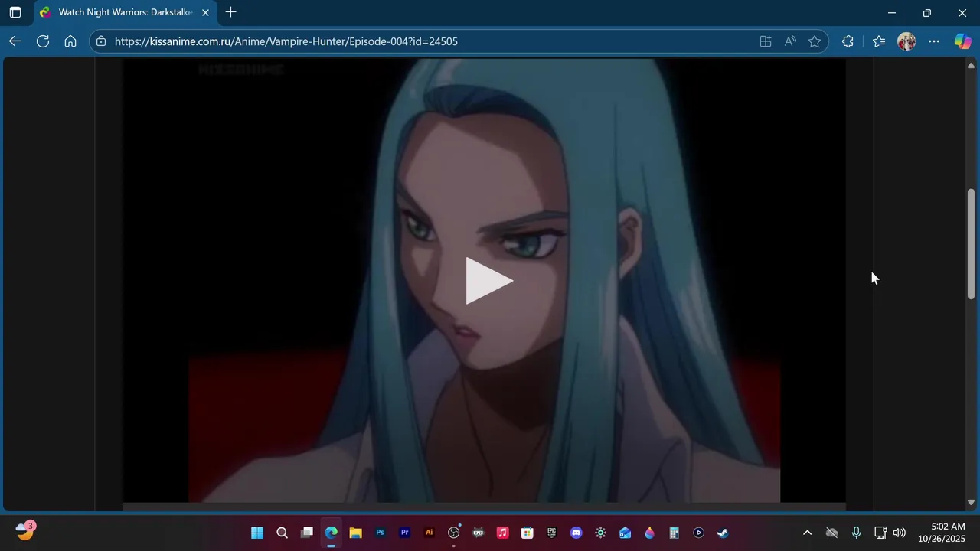This screenshot has height=551, width=980.
Task: Click the scroll up arrow
Action: (971, 64)
